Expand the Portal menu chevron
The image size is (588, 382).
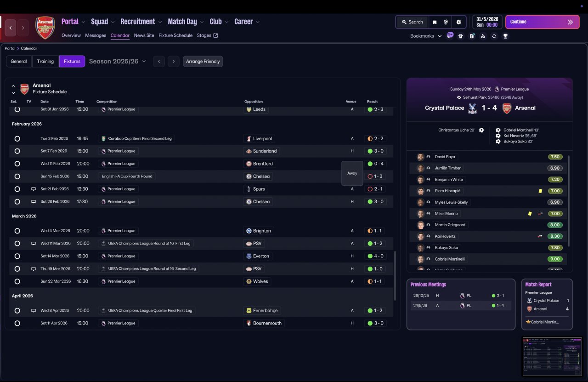coord(83,22)
